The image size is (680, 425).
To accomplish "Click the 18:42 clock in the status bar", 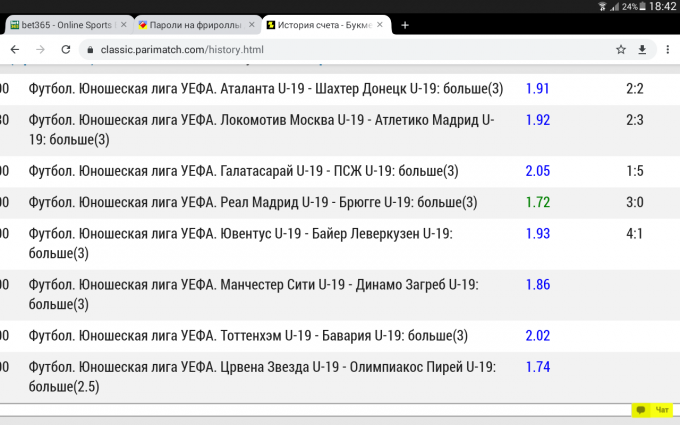I will [x=663, y=6].
